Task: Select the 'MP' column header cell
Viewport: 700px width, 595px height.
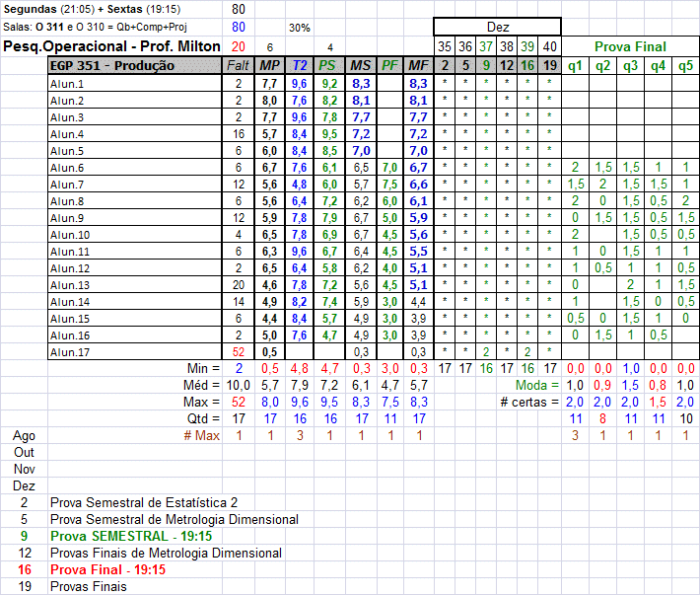Action: click(x=268, y=65)
